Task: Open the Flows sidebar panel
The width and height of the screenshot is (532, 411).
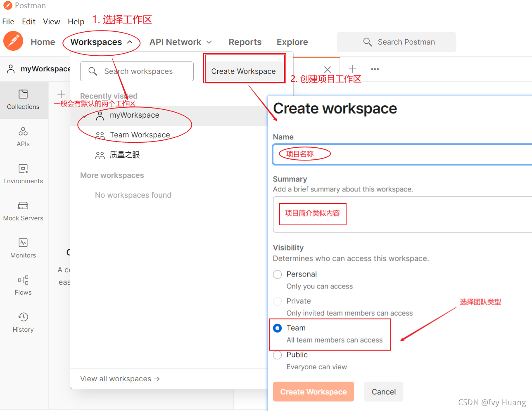Action: (23, 286)
